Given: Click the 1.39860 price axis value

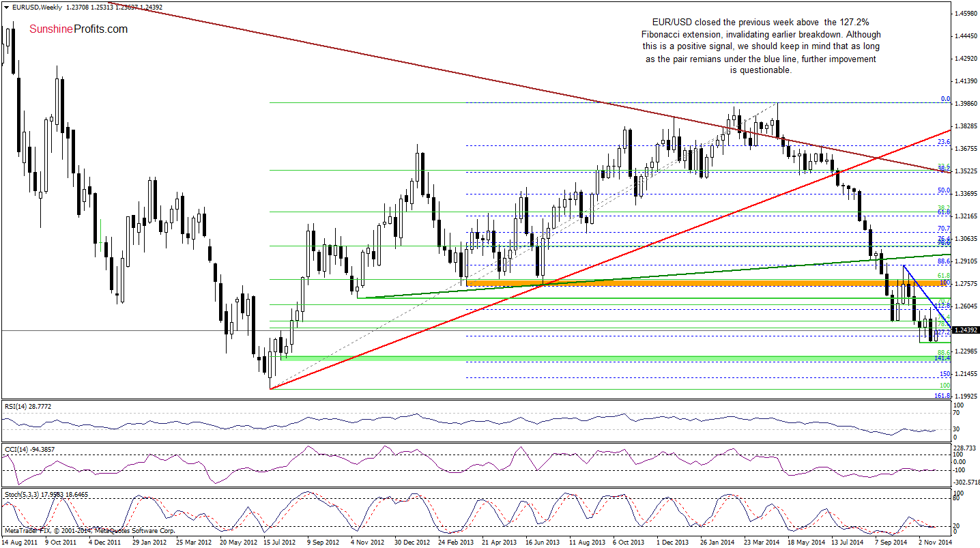Looking at the screenshot, I should [965, 103].
